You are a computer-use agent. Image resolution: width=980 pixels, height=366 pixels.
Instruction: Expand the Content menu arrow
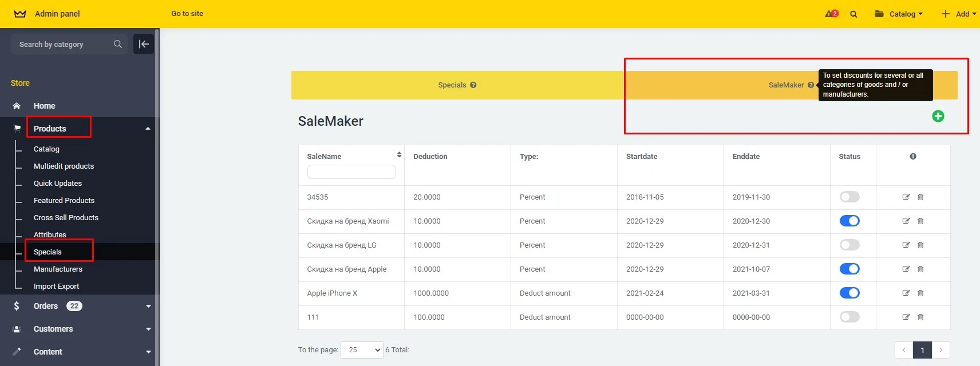[x=148, y=352]
